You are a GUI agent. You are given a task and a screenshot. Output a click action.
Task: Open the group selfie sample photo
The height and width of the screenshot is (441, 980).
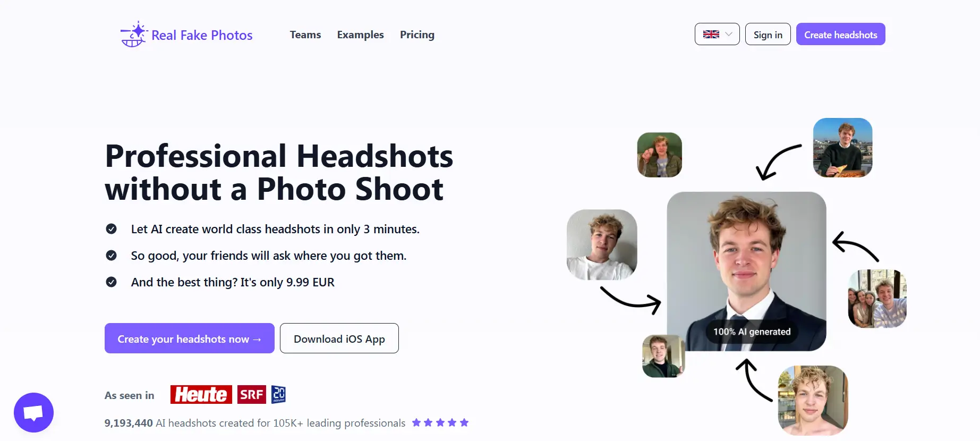coord(877,299)
